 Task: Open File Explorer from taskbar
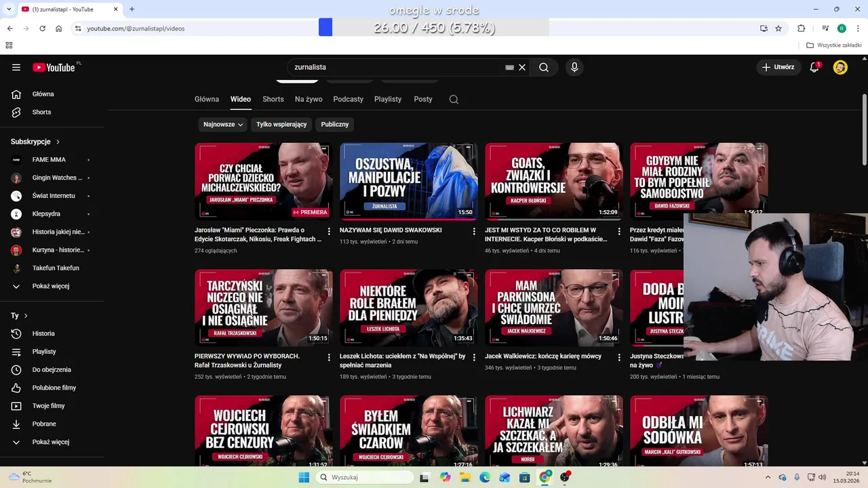coord(465,477)
